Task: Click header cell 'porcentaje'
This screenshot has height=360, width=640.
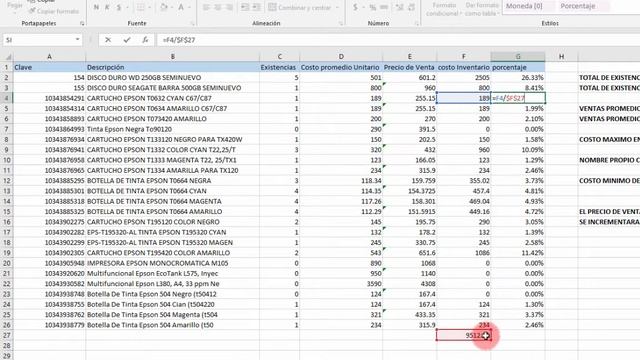Action: (518, 67)
